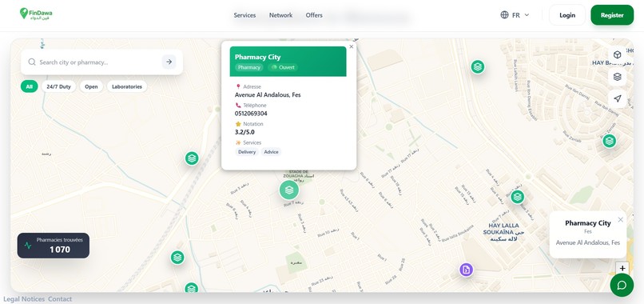The height and width of the screenshot is (304, 644).
Task: Open the Services menu
Action: [244, 15]
